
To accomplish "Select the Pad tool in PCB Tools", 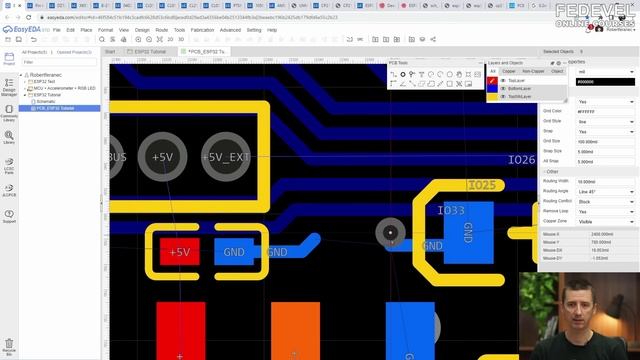I will 402,74.
